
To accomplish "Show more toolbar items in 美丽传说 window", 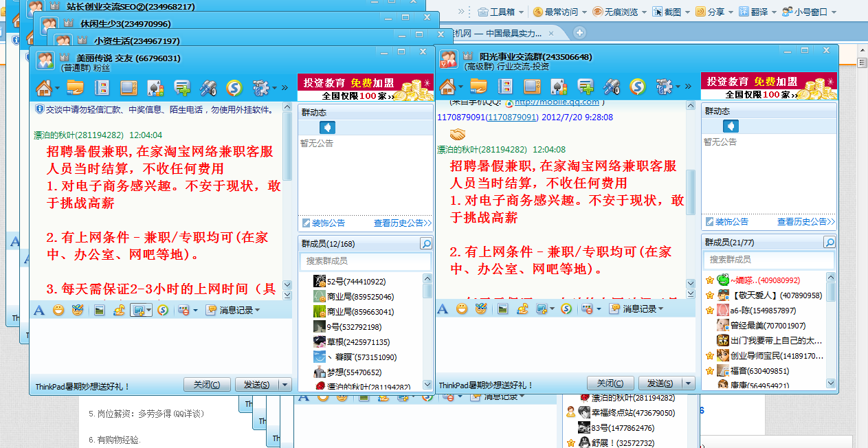I will 285,88.
